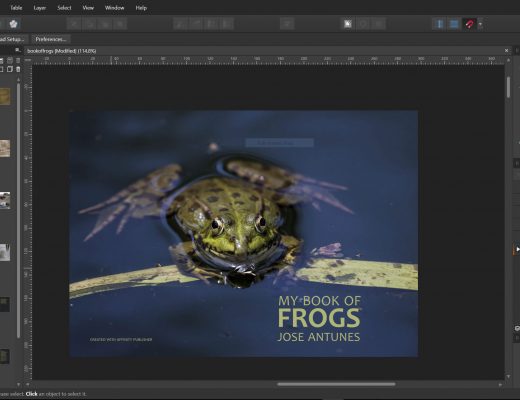The height and width of the screenshot is (400, 520).
Task: Select the CREATED WITH AFFINITY PUBLISHER caption
Action: 121,339
